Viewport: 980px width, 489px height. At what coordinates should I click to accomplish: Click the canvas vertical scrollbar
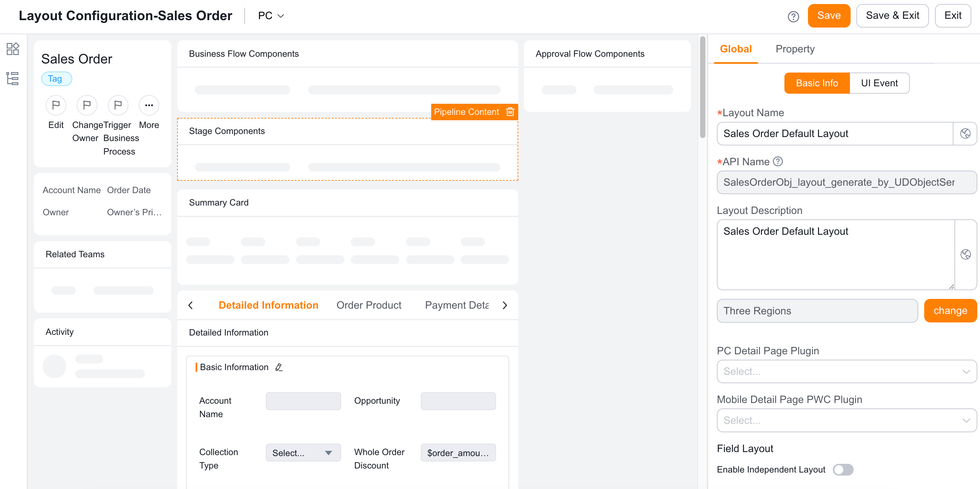(703, 87)
